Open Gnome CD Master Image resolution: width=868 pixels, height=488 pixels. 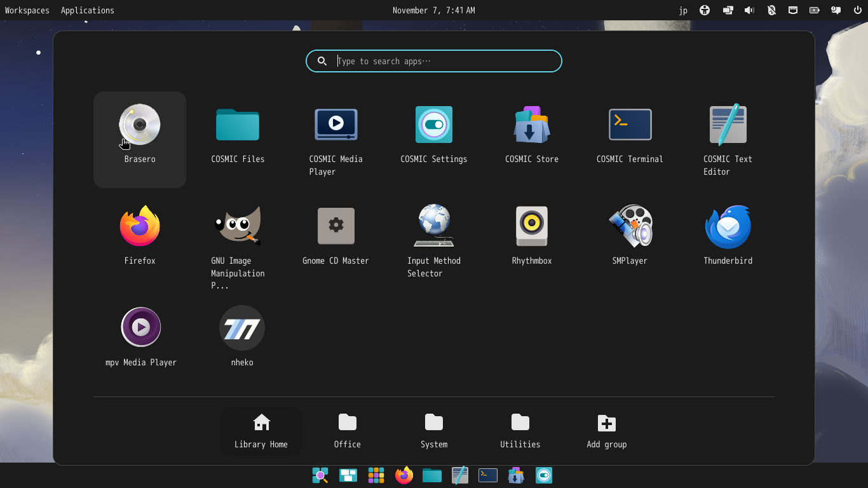(336, 226)
